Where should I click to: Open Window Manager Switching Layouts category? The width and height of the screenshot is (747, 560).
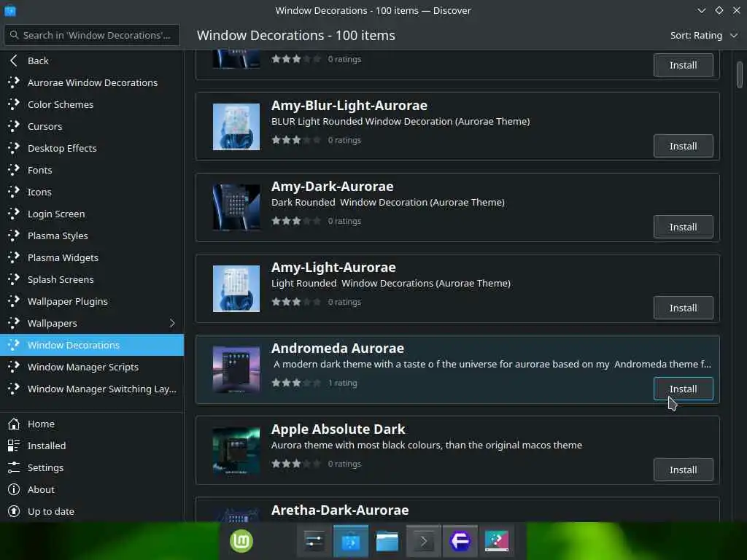point(92,389)
